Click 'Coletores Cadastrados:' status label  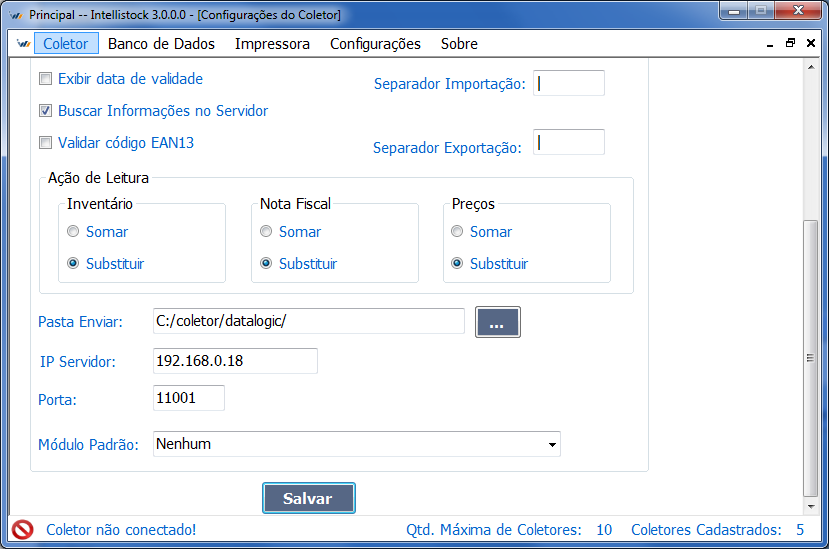[706, 529]
